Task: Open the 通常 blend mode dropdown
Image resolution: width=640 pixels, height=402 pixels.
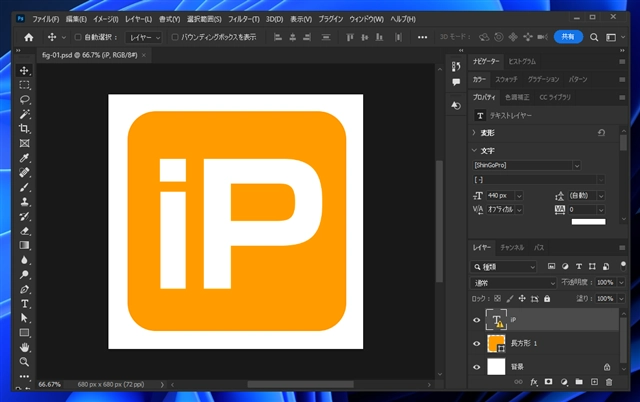Action: (x=511, y=283)
